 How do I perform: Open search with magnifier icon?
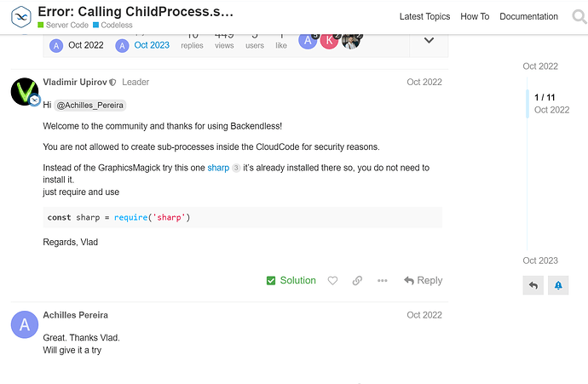[x=579, y=17]
